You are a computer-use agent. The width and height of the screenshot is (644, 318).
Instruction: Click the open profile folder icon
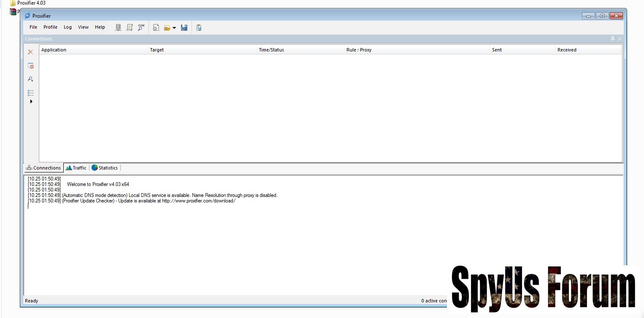pos(167,27)
